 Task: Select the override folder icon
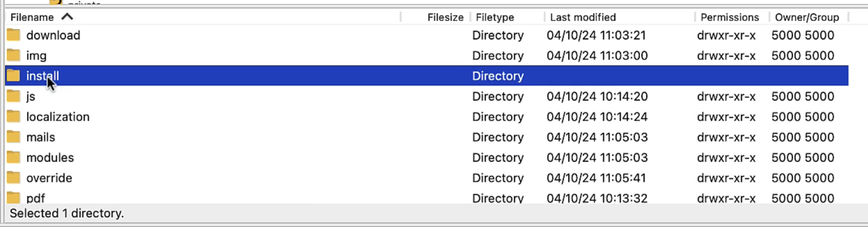pyautogui.click(x=13, y=177)
